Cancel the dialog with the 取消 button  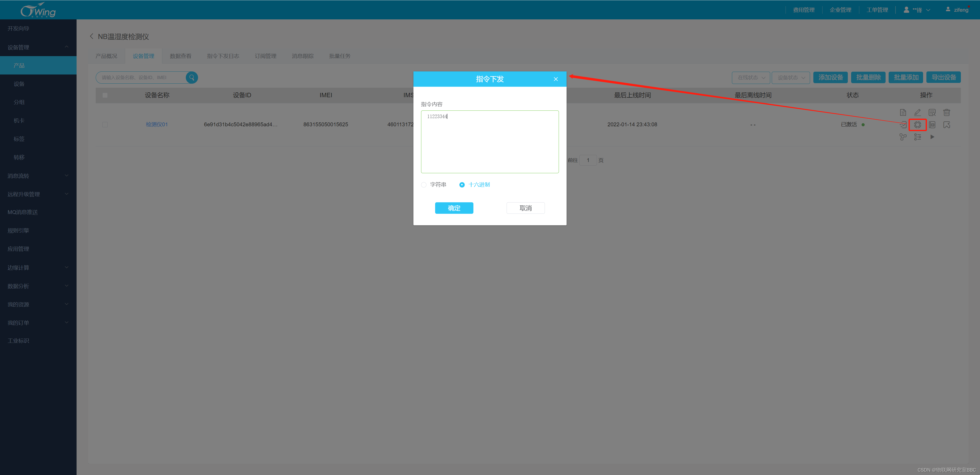(x=525, y=208)
